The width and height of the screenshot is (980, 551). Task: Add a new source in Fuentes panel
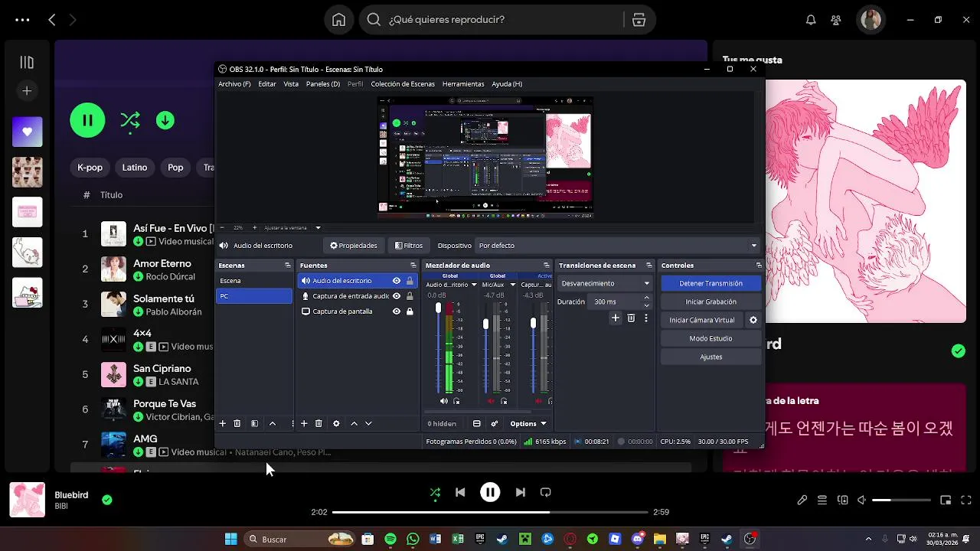(x=304, y=423)
